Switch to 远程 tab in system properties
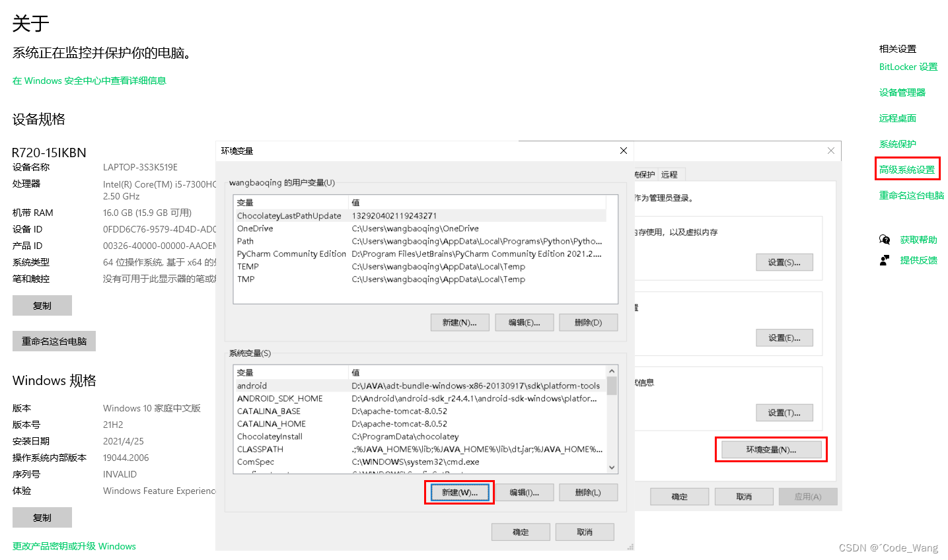The image size is (948, 560). 670,174
